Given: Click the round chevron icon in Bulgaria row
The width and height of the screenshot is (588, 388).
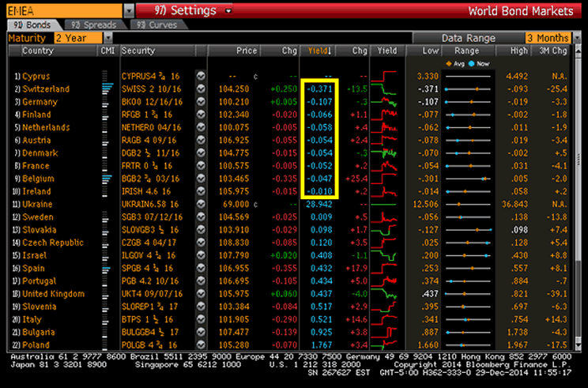Looking at the screenshot, I should pyautogui.click(x=201, y=332).
